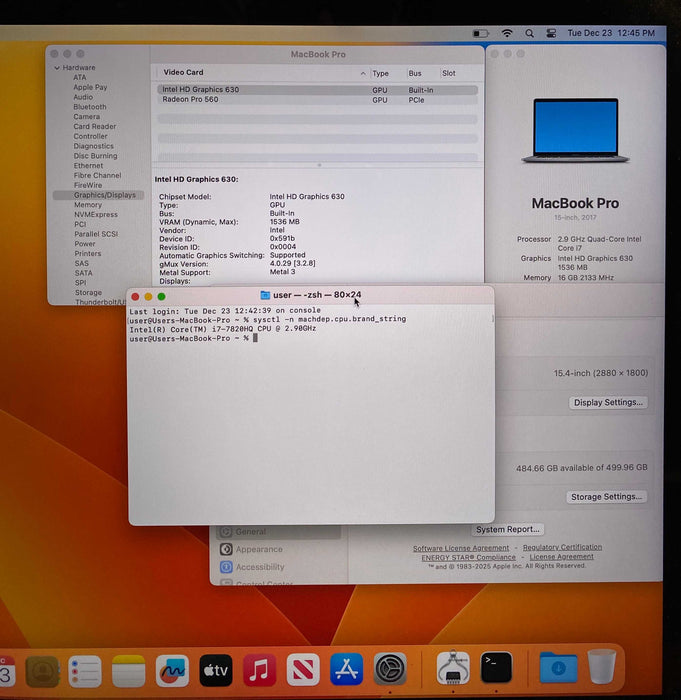Select Audio in hardware list
The height and width of the screenshot is (700, 681).
83,97
